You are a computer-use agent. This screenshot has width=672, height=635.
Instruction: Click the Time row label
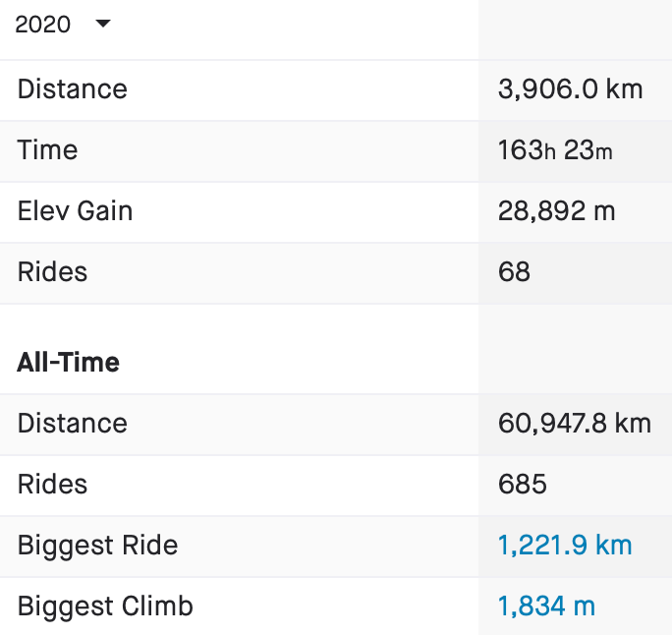coord(47,150)
